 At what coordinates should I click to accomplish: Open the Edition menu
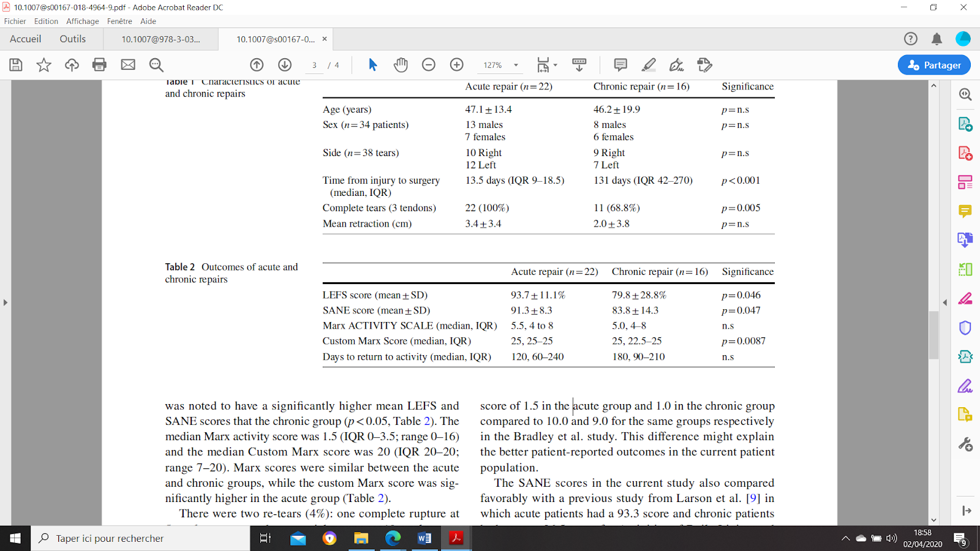[46, 21]
